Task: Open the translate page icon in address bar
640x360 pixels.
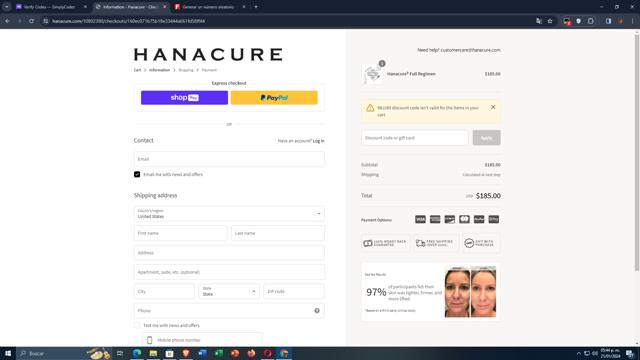Action: [539, 21]
